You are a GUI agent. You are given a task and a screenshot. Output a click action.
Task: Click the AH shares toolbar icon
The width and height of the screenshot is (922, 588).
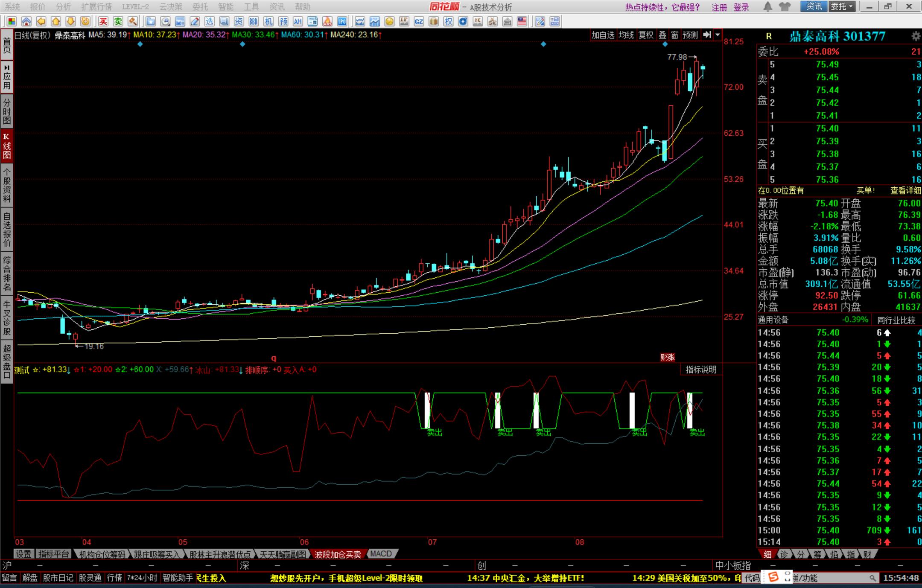click(298, 21)
